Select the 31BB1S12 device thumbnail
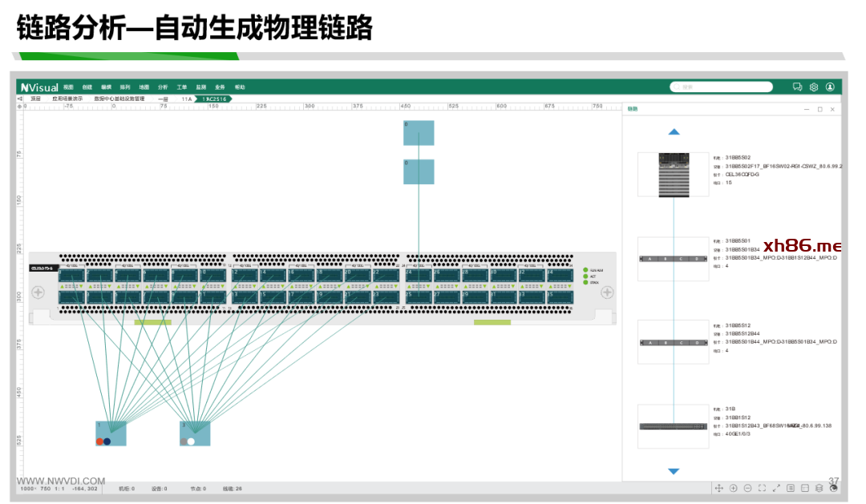866x504 pixels. pyautogui.click(x=674, y=426)
